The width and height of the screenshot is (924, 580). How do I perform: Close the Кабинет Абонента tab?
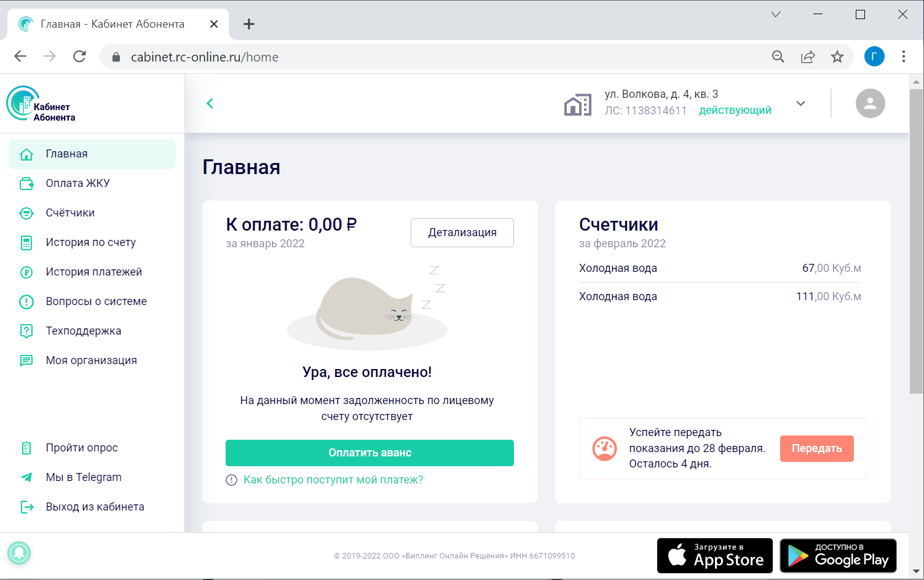click(x=213, y=24)
